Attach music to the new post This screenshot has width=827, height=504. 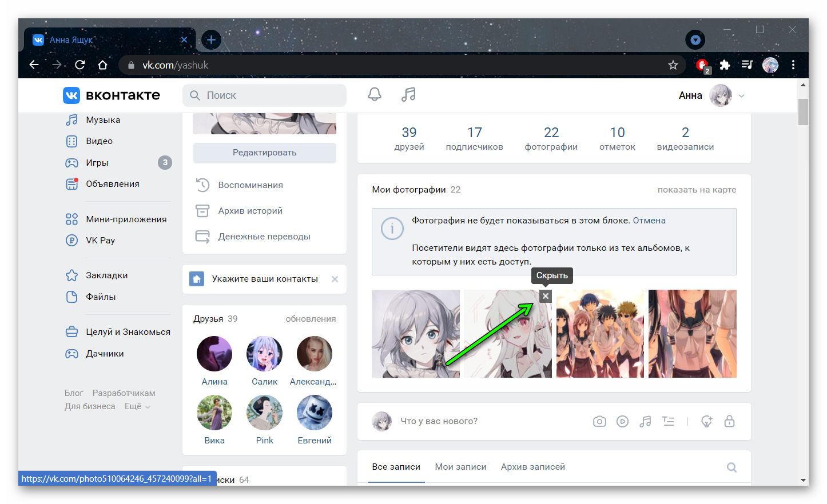(x=645, y=422)
